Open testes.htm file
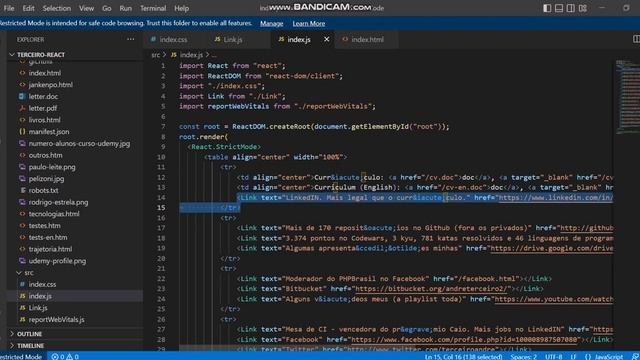This screenshot has width=640, height=360. 44,226
